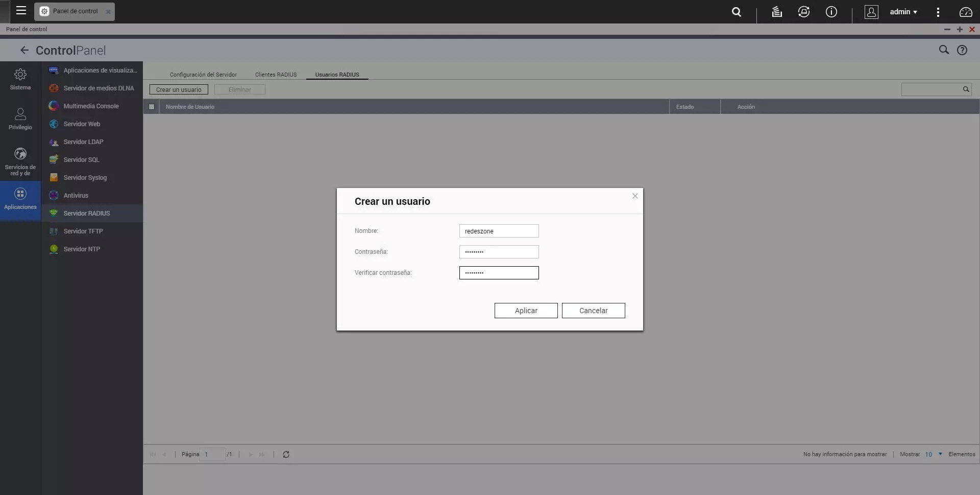Open global search with the magnifier icon

(737, 12)
